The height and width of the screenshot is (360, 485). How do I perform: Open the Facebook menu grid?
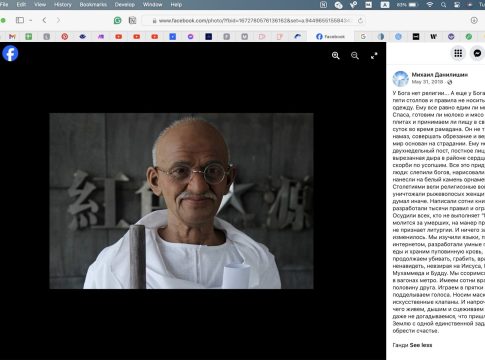(x=458, y=53)
